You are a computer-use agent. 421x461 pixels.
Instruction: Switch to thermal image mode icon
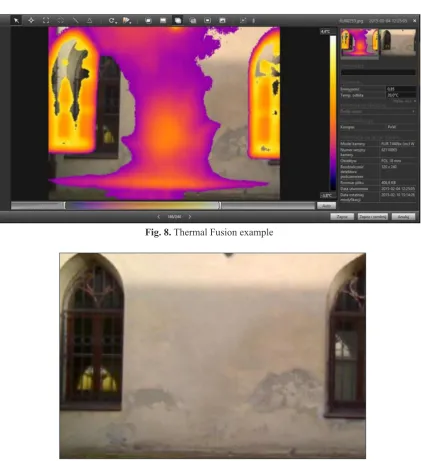(x=148, y=21)
